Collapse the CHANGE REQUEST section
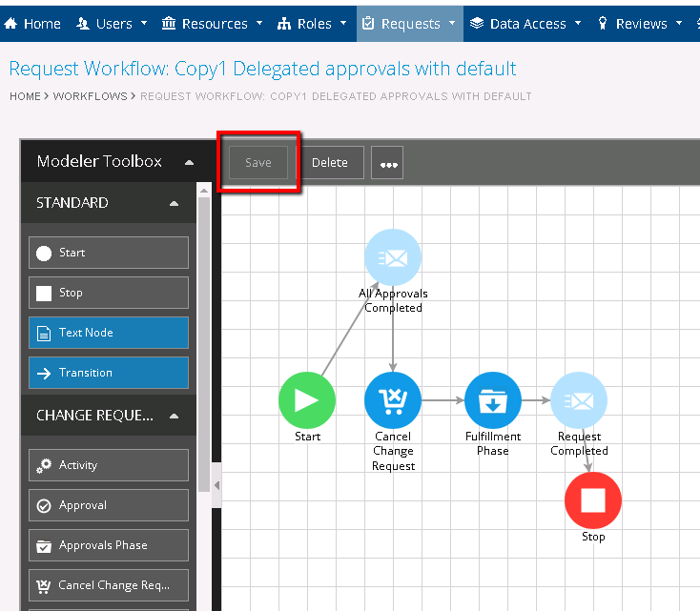This screenshot has width=700, height=611. 174,416
